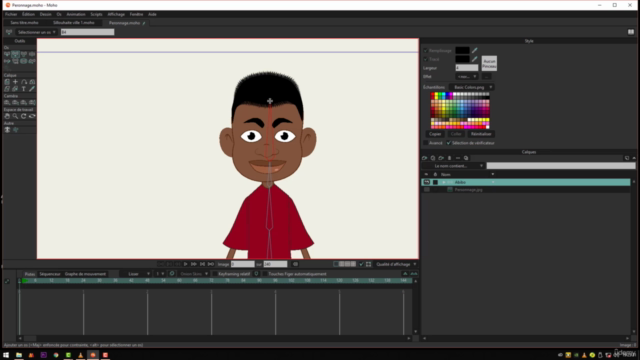The width and height of the screenshot is (640, 360).
Task: Select the first bone tool in Os section
Action: tap(7, 54)
